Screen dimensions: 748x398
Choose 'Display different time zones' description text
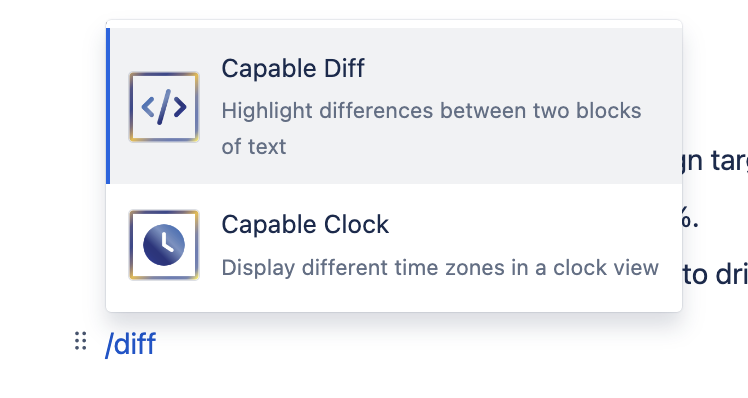(440, 268)
